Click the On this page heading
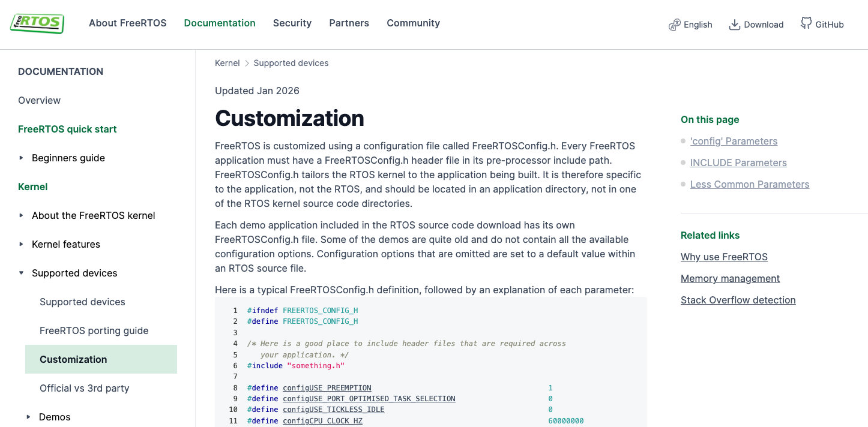Image resolution: width=868 pixels, height=427 pixels. click(710, 119)
